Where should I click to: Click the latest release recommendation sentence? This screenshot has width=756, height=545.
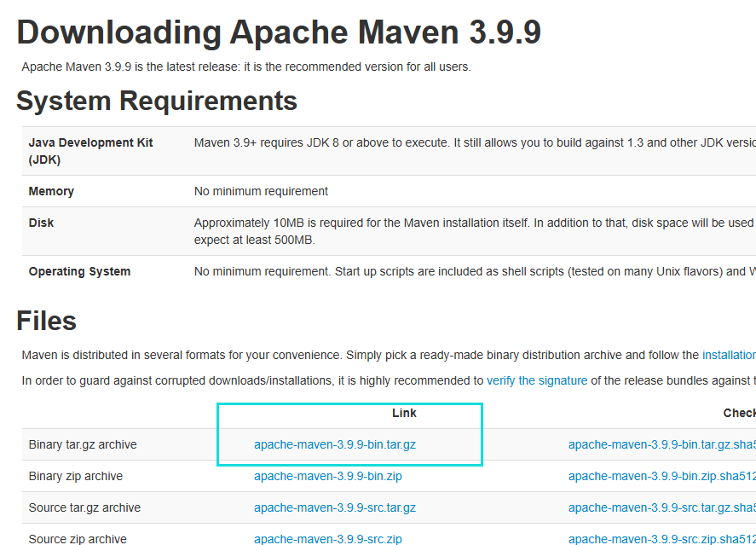point(246,67)
